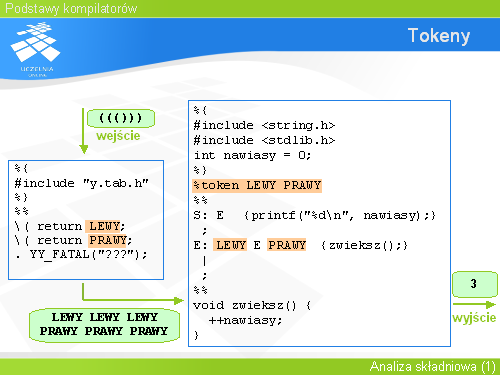Click highlighted LEWY in the E rule

[x=230, y=245]
